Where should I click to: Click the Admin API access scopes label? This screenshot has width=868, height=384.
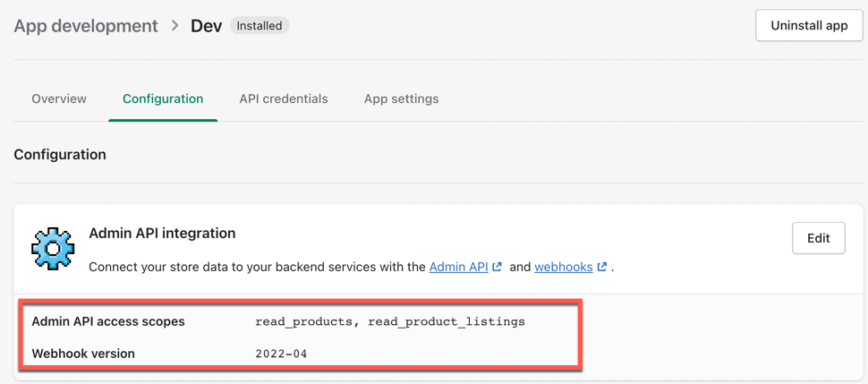pyautogui.click(x=108, y=321)
